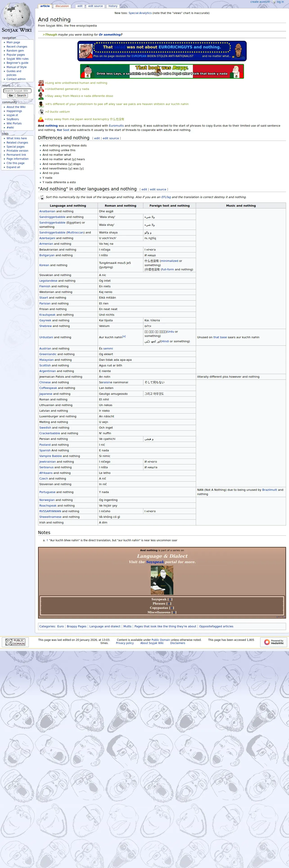This screenshot has width=289, height=868.
Task: Click footnote [a] after 'Aur kuchh nahin'
Action: click(124, 336)
